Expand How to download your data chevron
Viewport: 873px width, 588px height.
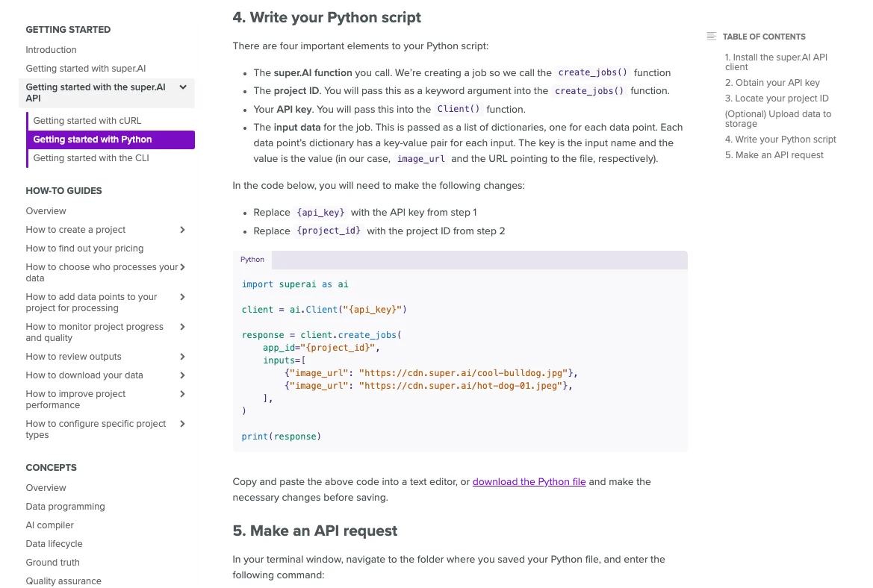pyautogui.click(x=182, y=375)
